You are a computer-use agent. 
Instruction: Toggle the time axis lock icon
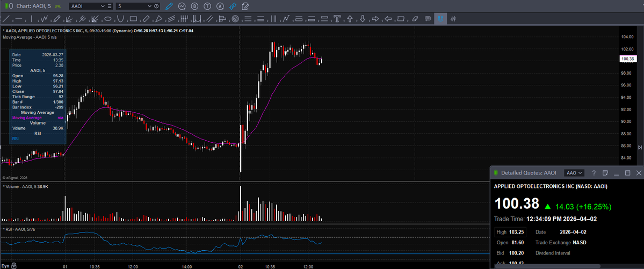pyautogui.click(x=13, y=265)
